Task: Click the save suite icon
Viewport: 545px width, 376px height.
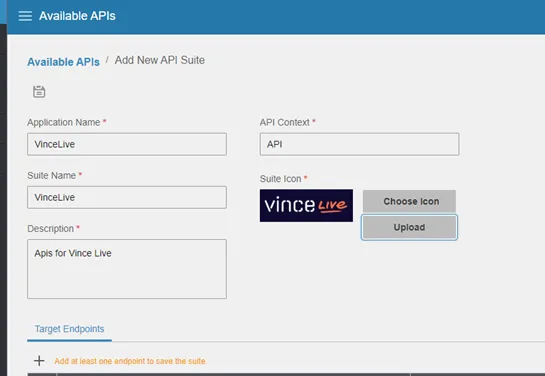Action: [x=39, y=92]
